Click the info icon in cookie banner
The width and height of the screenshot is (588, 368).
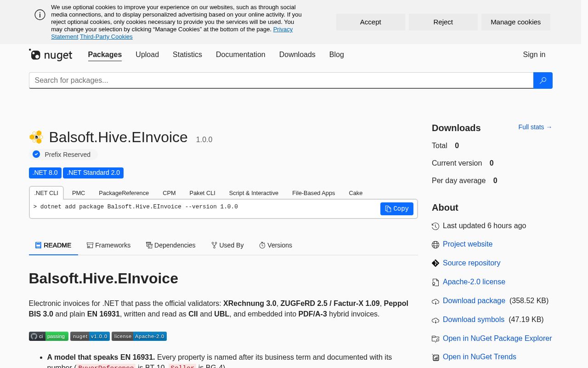point(40,15)
